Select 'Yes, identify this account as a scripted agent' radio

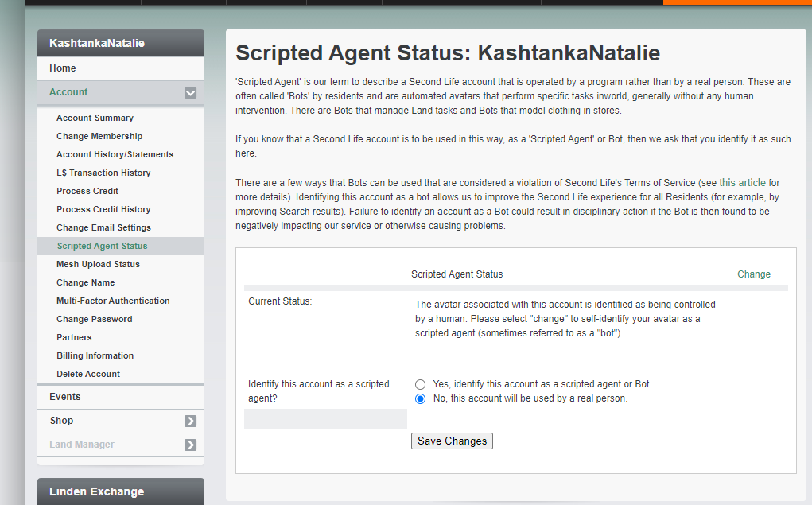[x=420, y=384]
